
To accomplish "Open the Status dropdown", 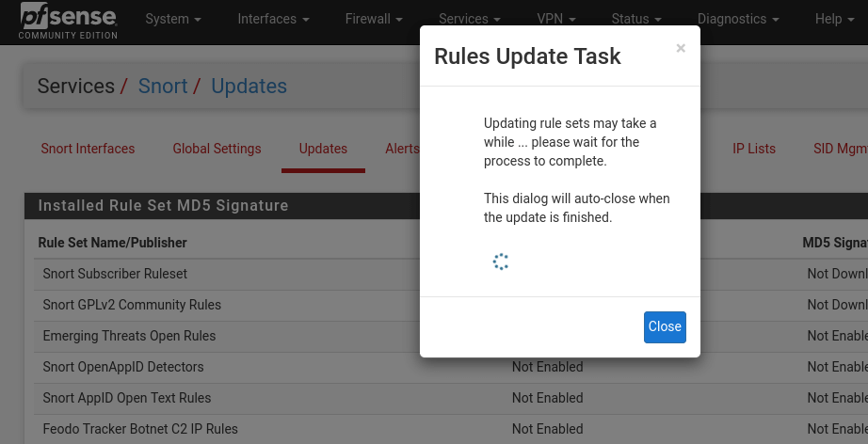I will click(x=636, y=19).
